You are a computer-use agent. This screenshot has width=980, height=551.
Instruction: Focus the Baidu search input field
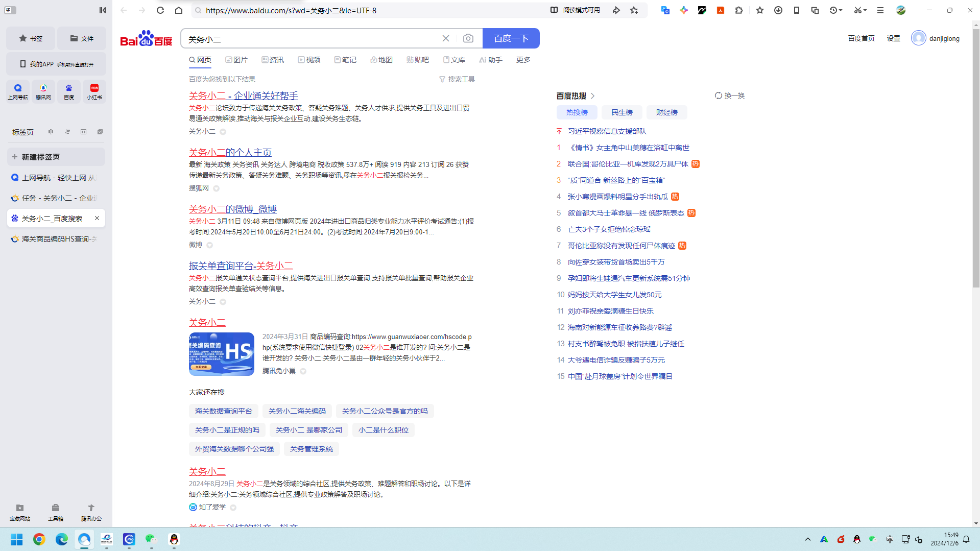click(312, 39)
